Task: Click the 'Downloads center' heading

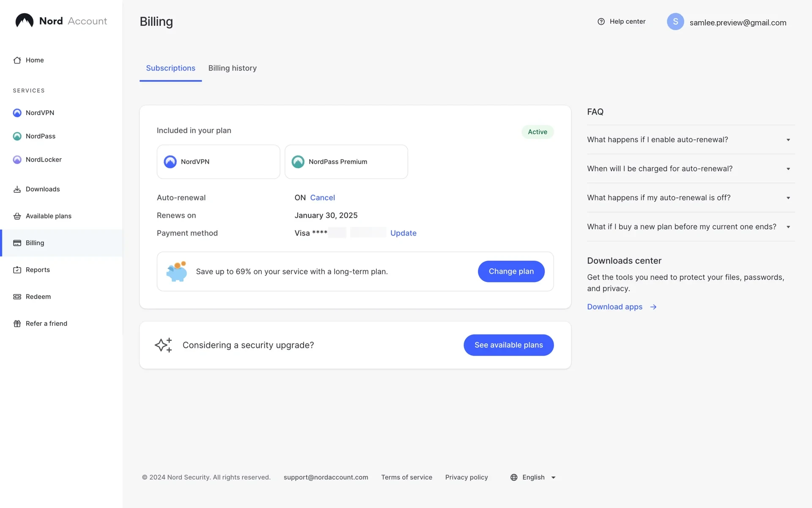Action: (x=624, y=261)
